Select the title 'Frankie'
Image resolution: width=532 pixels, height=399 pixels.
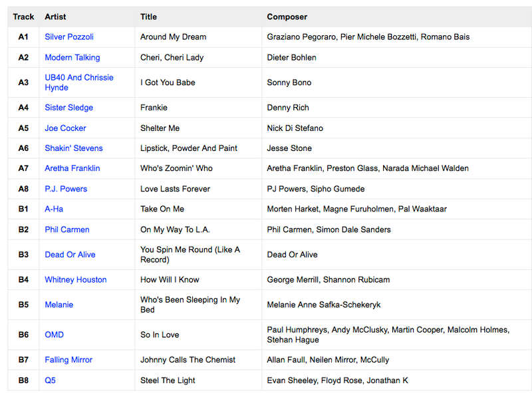[154, 108]
